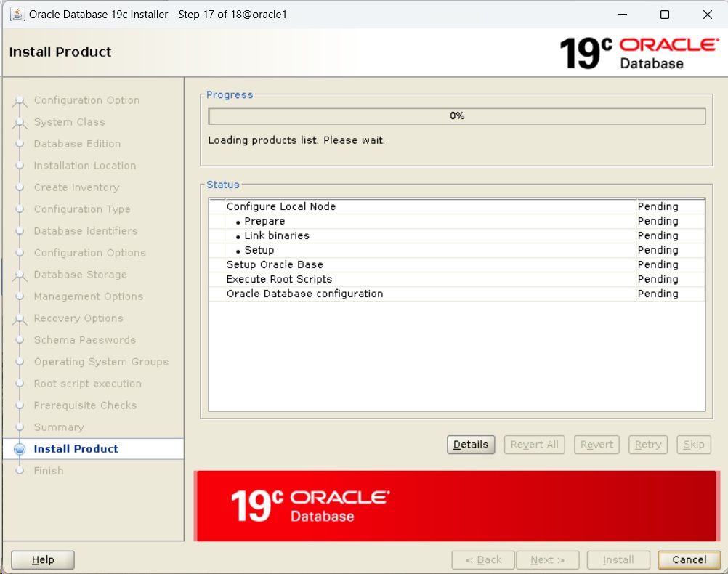Viewport: 728px width, 574px height.
Task: Click the 0% progress bar
Action: click(x=456, y=115)
